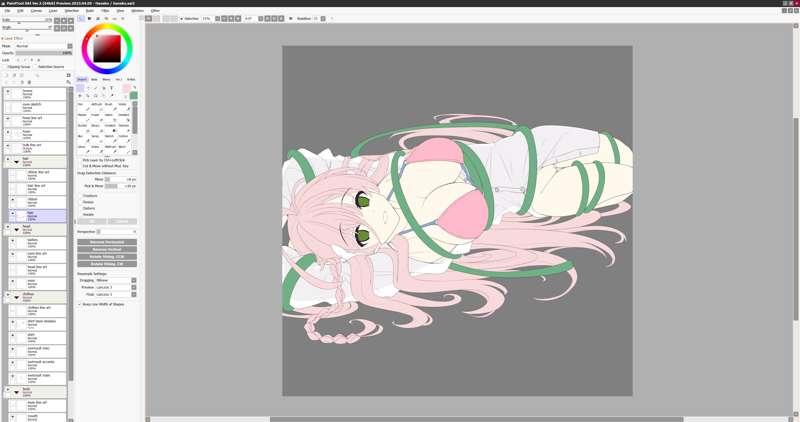Click the layer Opacity slider
800x422 pixels.
coord(44,53)
